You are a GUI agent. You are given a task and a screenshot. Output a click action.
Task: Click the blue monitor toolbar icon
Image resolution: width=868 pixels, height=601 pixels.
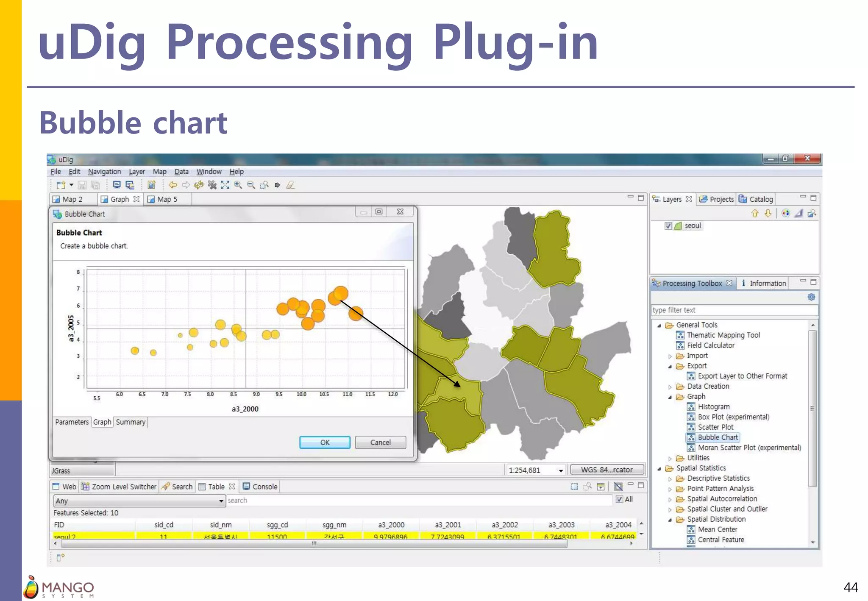click(x=117, y=185)
